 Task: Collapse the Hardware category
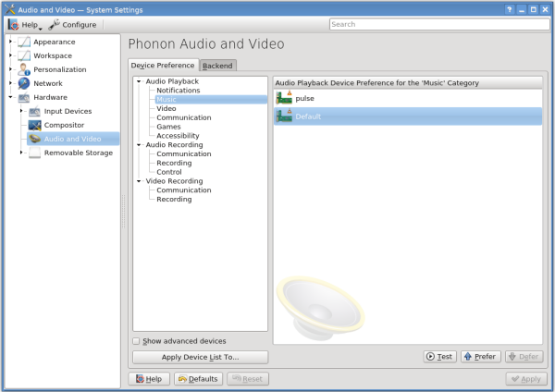coord(10,97)
